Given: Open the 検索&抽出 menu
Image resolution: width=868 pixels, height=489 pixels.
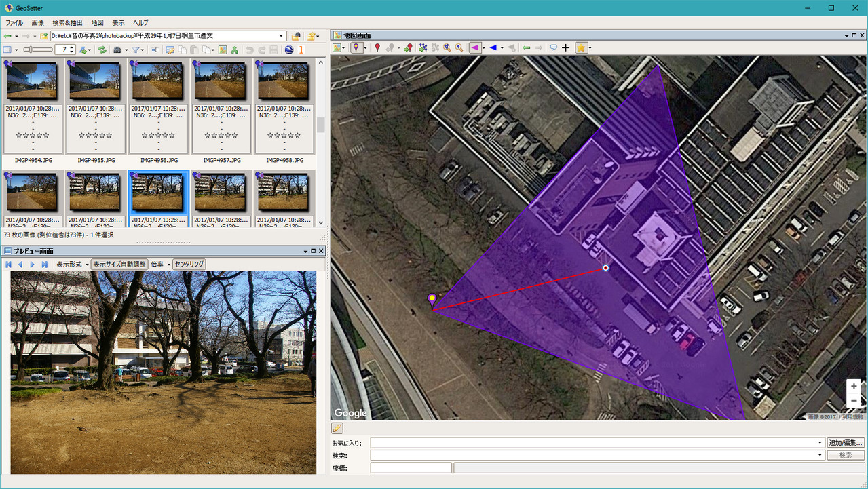Looking at the screenshot, I should pos(68,23).
